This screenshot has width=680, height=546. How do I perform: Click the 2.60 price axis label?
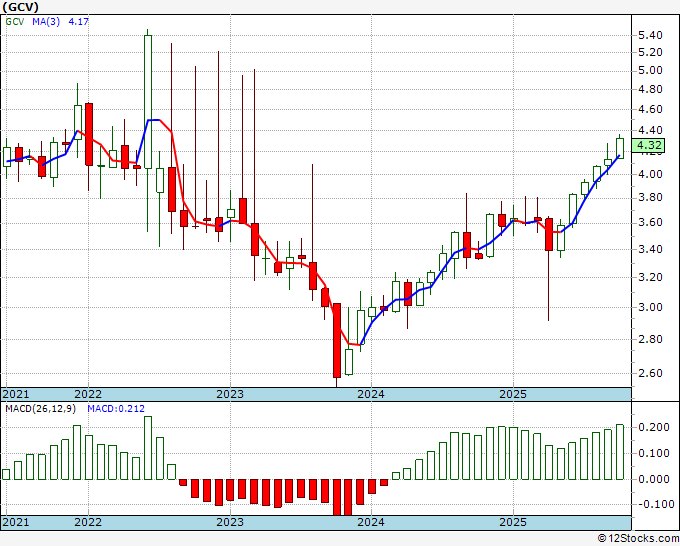pos(650,373)
